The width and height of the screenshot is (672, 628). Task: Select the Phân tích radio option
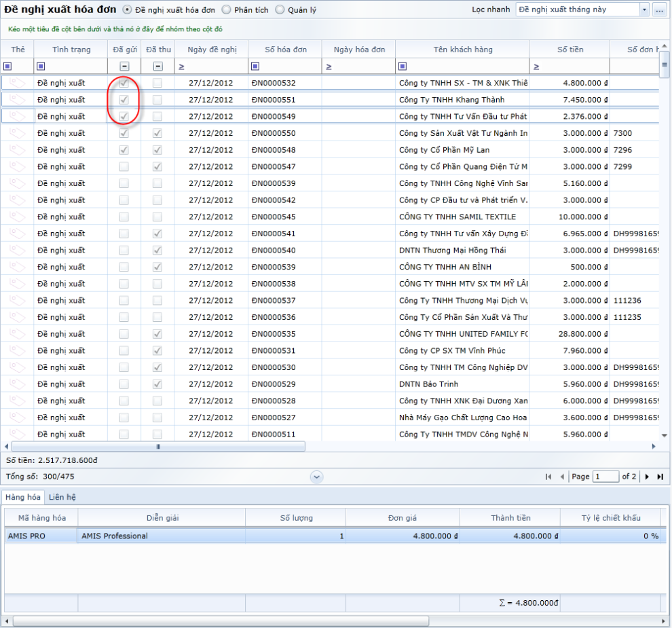click(x=226, y=10)
